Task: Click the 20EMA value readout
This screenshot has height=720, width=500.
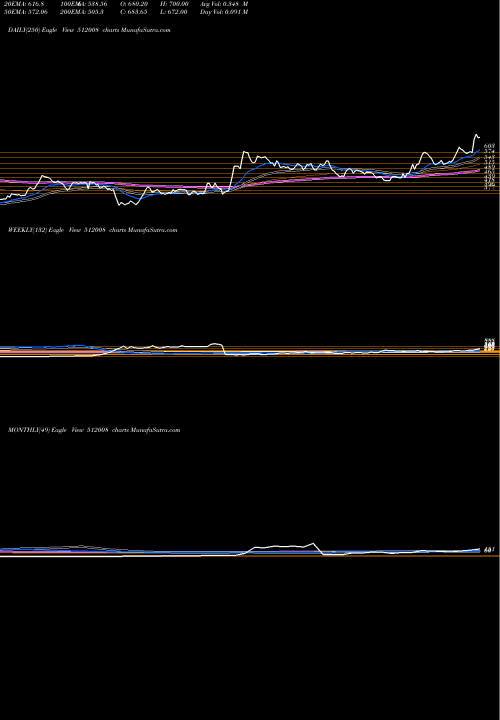Action: point(22,4)
